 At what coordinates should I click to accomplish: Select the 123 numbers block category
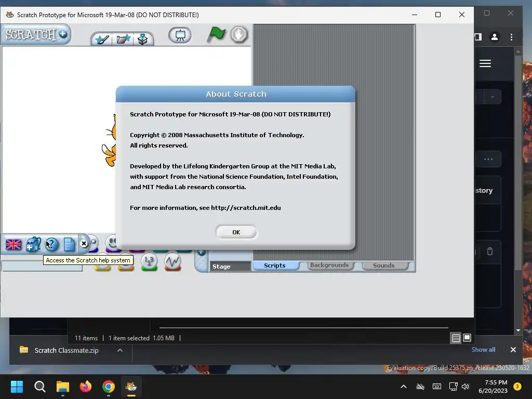pos(149,262)
